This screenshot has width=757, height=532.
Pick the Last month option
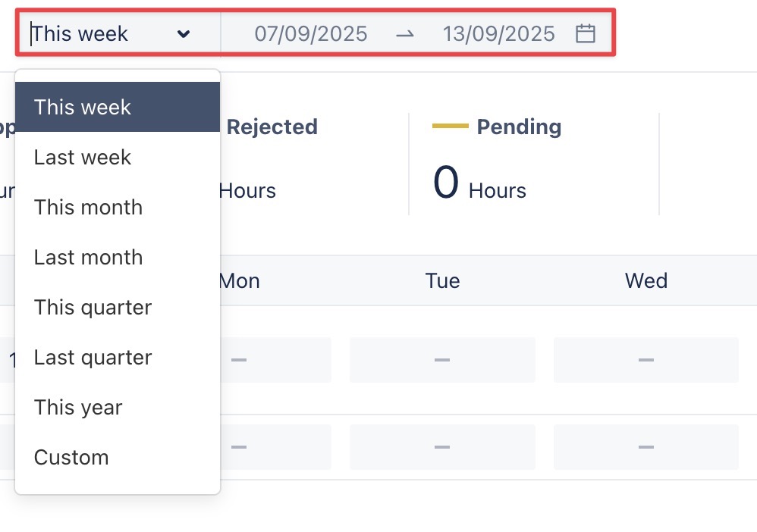[88, 257]
